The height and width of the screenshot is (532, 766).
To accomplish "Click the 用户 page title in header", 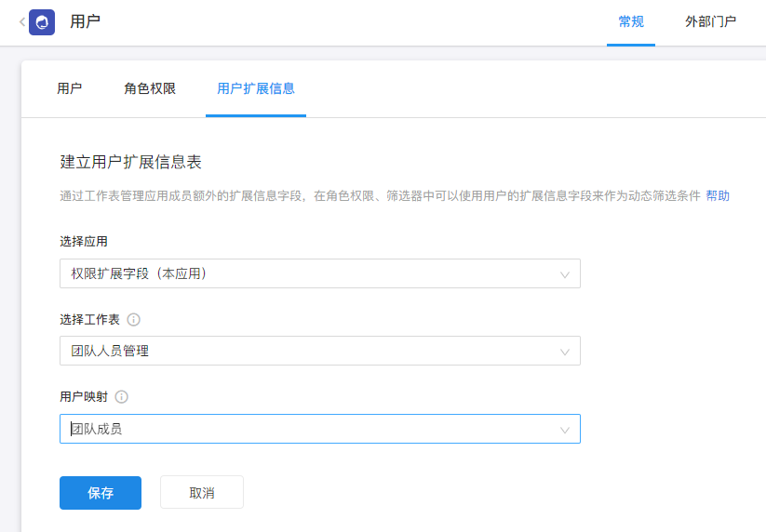I will coord(86,21).
